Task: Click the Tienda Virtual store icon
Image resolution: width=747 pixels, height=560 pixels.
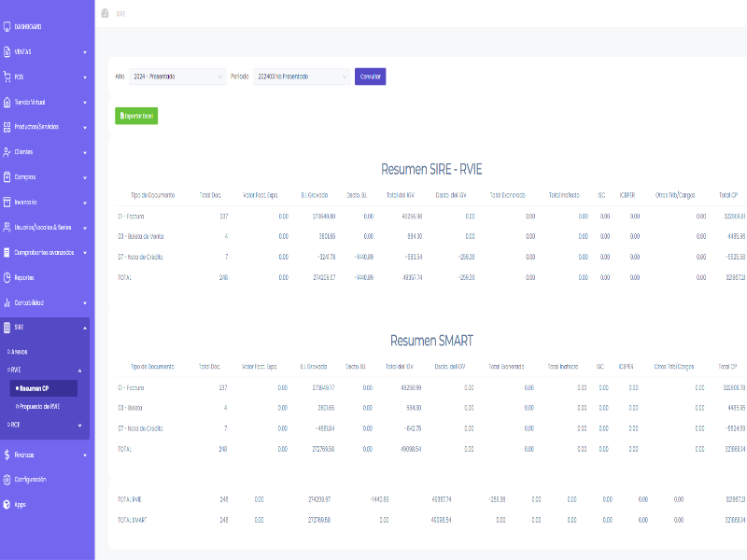Action: click(x=7, y=102)
